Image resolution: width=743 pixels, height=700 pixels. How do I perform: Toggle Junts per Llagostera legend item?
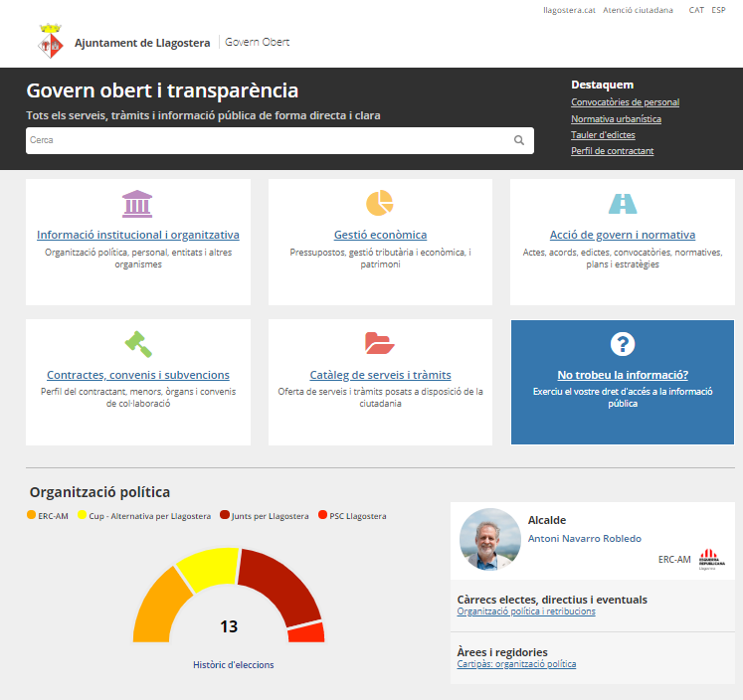[x=226, y=516]
